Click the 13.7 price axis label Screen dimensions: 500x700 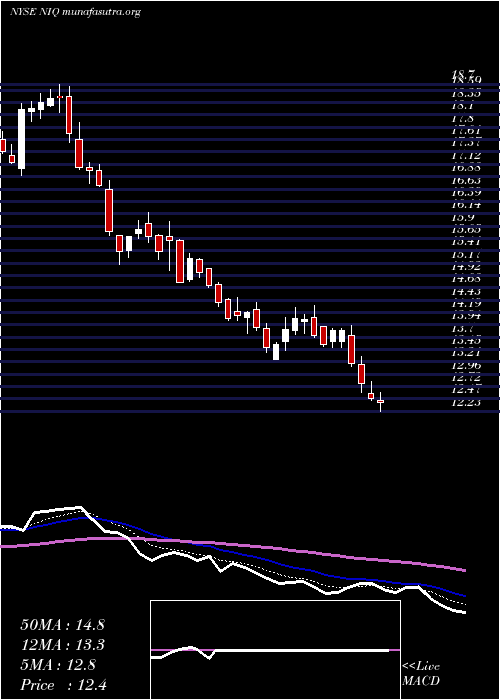click(464, 329)
